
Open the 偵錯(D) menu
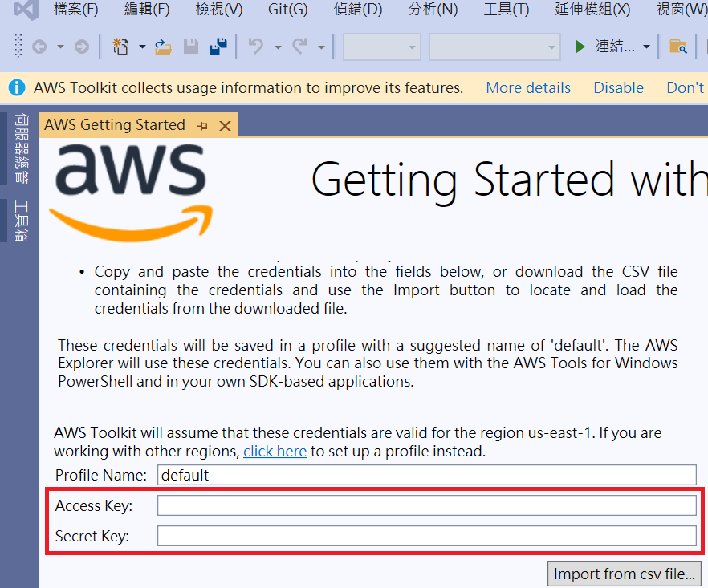[x=358, y=9]
